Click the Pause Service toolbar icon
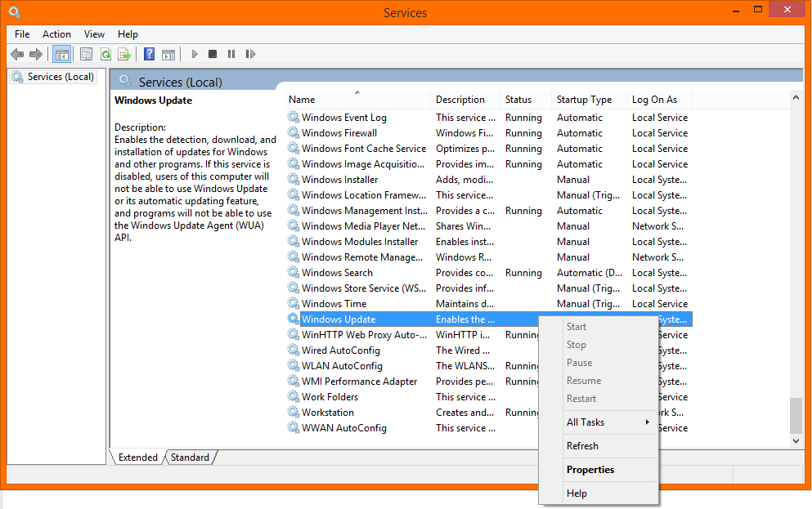 (231, 55)
